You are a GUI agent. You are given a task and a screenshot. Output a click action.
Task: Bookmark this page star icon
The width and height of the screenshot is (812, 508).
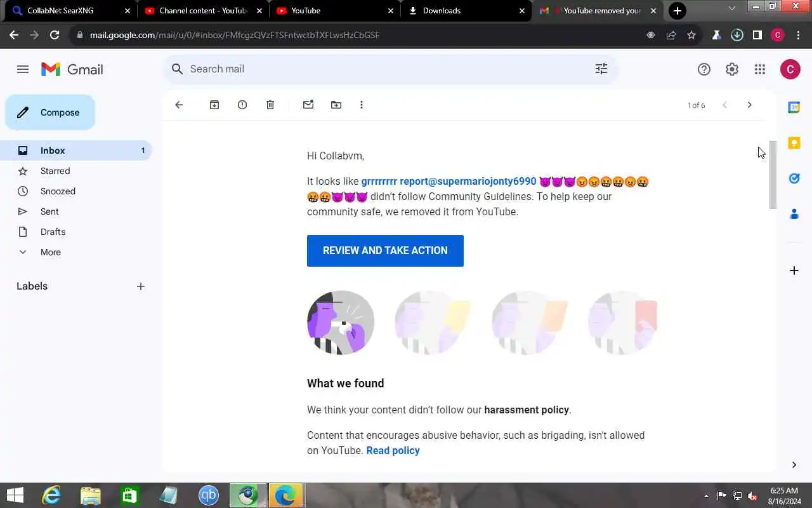[x=691, y=35]
